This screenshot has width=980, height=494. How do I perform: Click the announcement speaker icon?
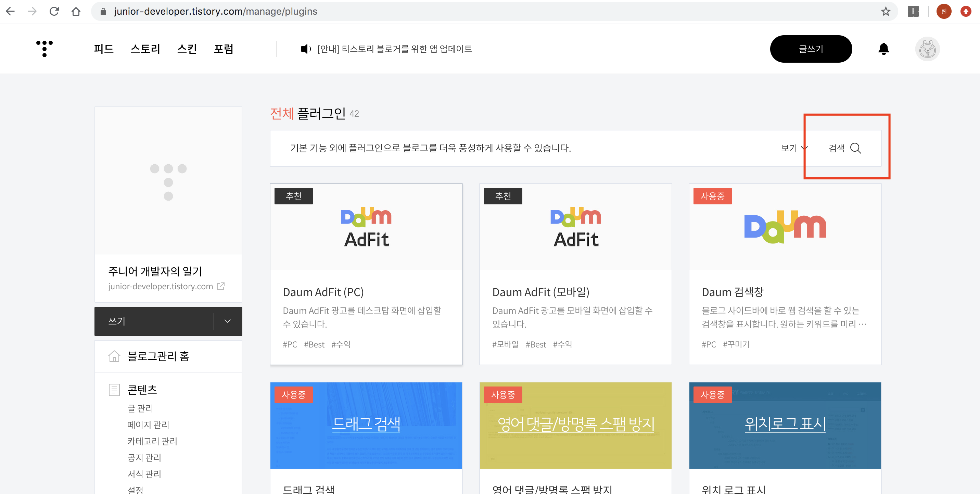pyautogui.click(x=305, y=49)
